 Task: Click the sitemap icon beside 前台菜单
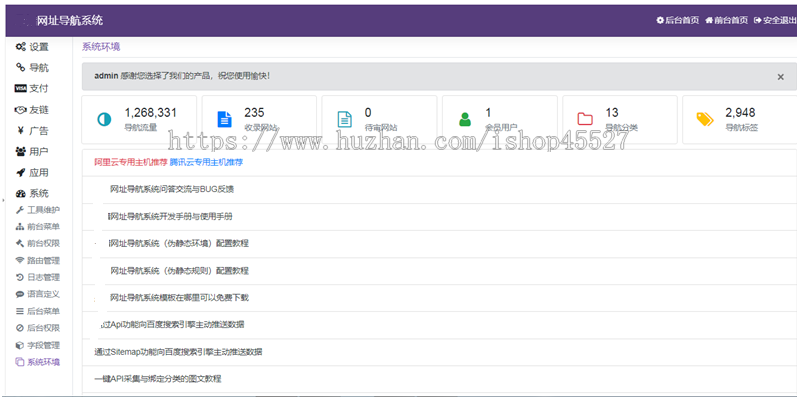click(x=20, y=226)
